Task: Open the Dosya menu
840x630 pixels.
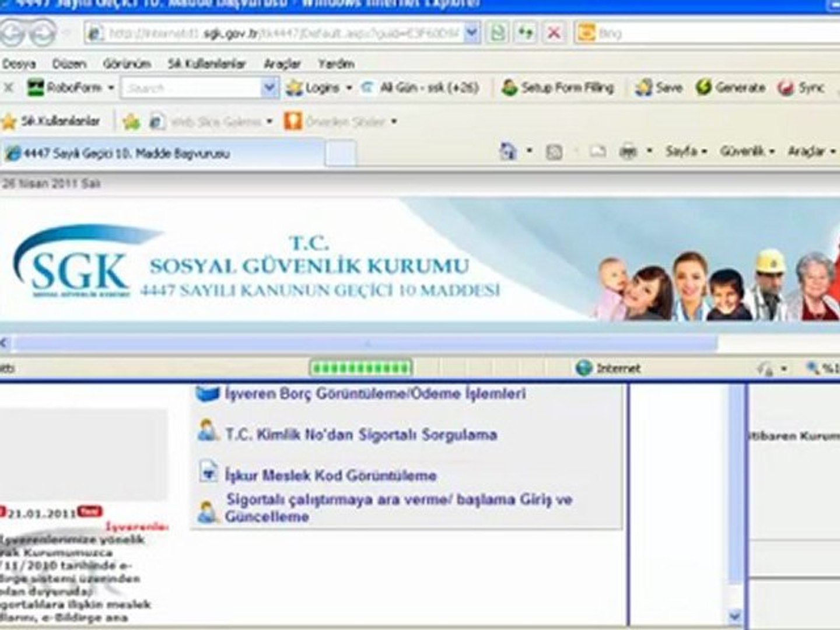Action: click(x=19, y=64)
